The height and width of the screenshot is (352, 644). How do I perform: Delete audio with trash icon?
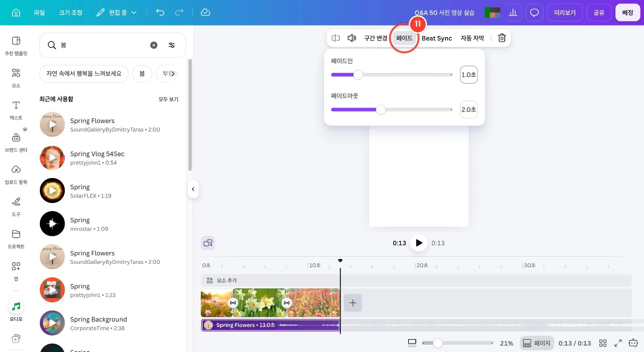click(502, 38)
